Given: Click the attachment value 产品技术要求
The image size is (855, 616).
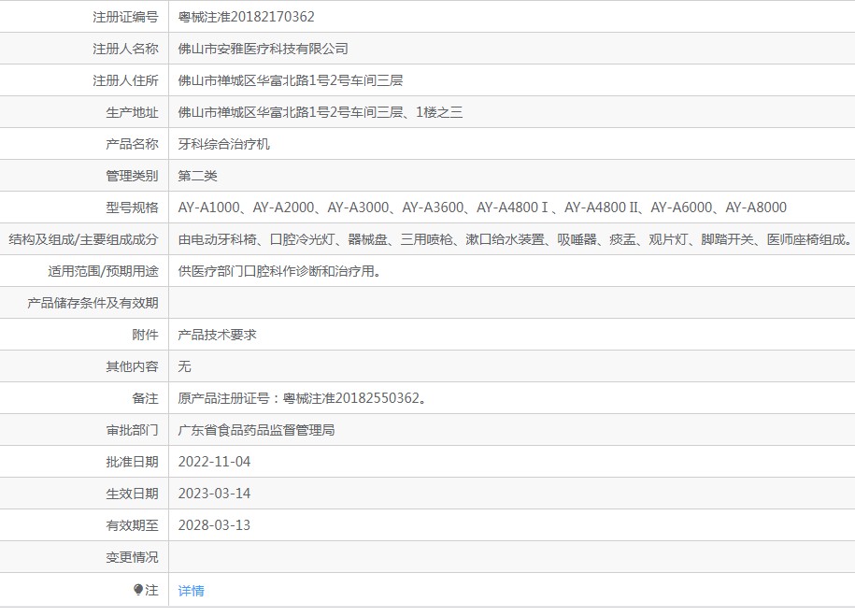Looking at the screenshot, I should [217, 335].
